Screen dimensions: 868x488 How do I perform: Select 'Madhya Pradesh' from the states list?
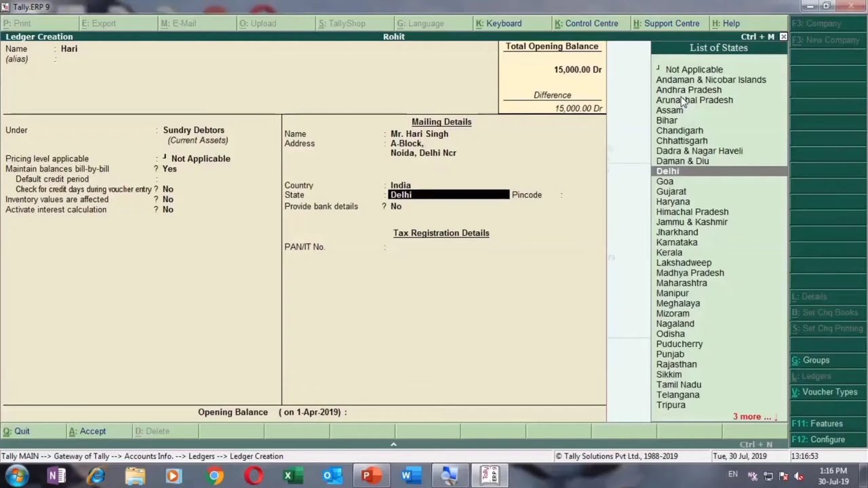[x=690, y=272]
